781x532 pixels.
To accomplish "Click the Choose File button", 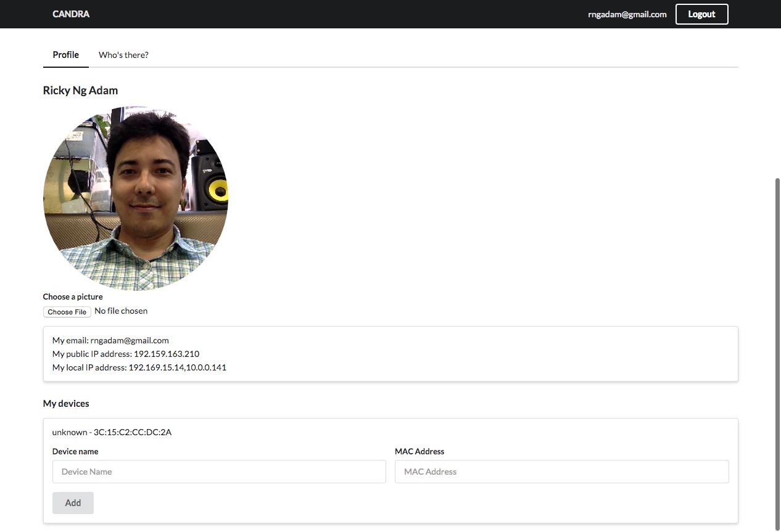I will pos(67,312).
